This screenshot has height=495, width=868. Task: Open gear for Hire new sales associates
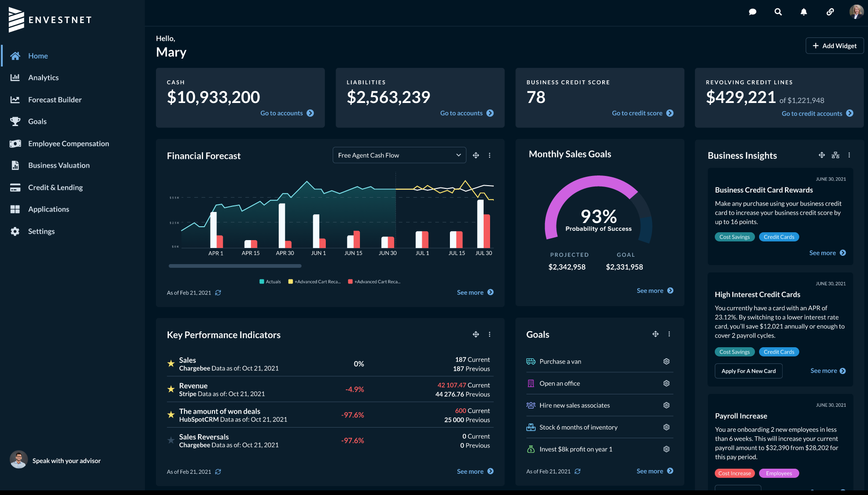click(x=666, y=405)
